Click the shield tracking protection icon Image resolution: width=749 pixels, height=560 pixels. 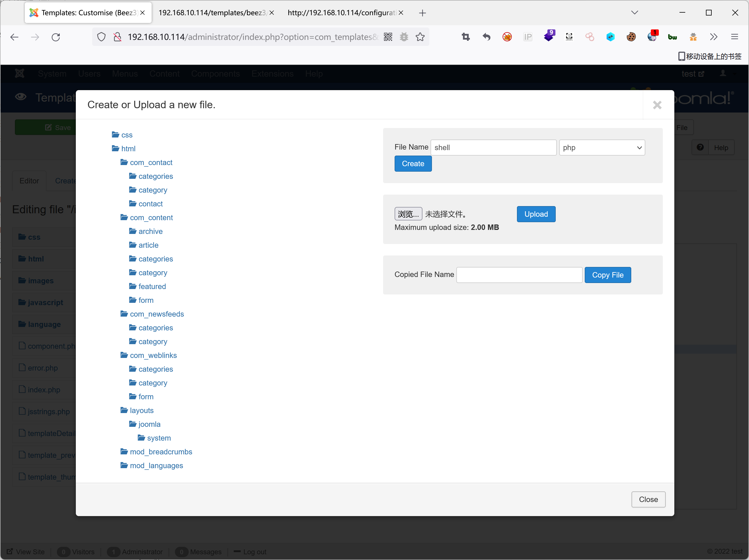tap(101, 37)
